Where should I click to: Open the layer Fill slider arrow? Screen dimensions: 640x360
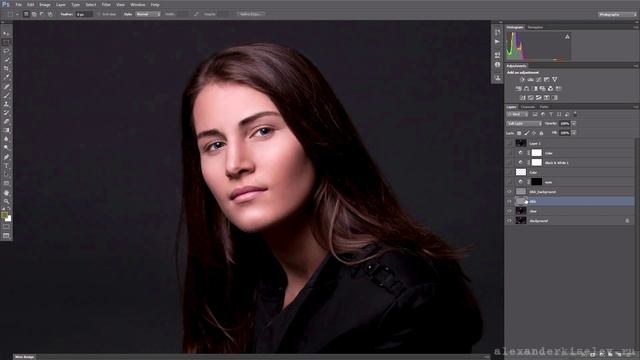[x=574, y=133]
